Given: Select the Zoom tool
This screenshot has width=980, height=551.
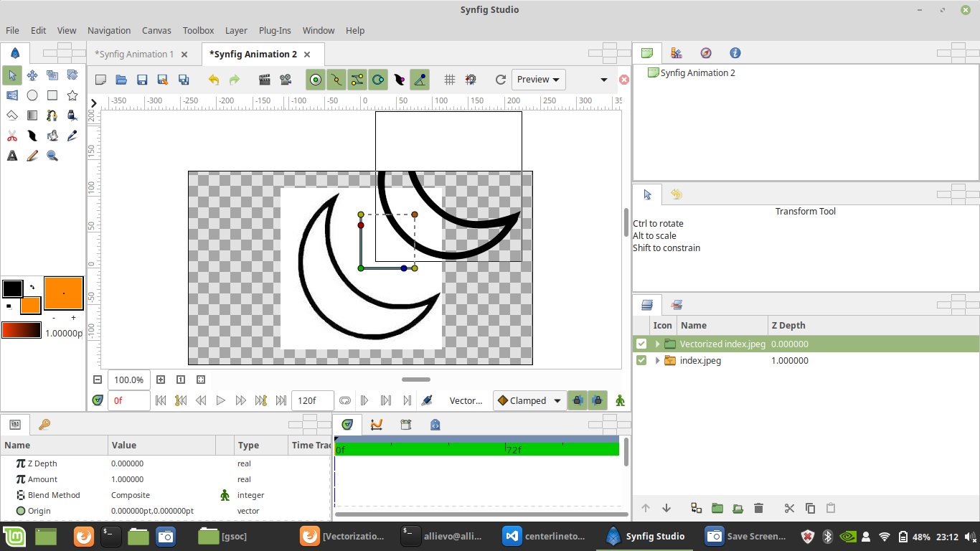Looking at the screenshot, I should (x=52, y=155).
